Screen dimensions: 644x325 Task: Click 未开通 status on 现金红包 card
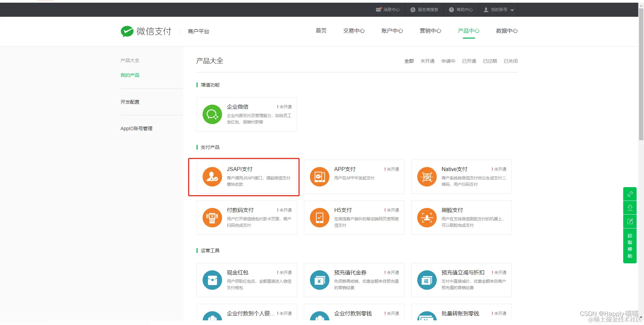284,273
